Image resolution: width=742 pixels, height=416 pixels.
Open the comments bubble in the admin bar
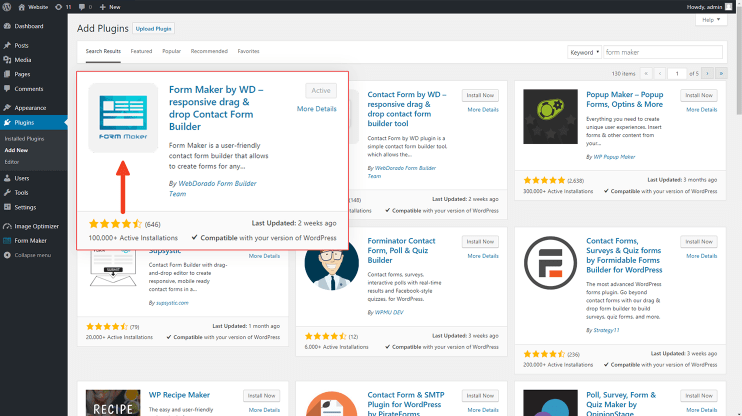[x=85, y=7]
